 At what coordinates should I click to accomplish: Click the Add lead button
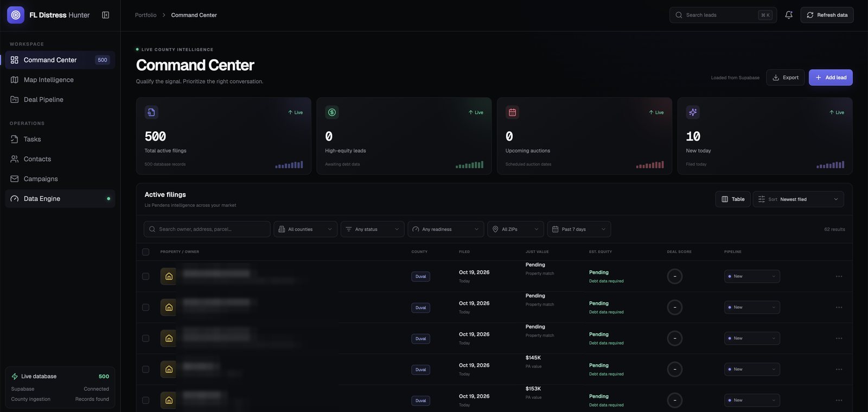coord(831,78)
